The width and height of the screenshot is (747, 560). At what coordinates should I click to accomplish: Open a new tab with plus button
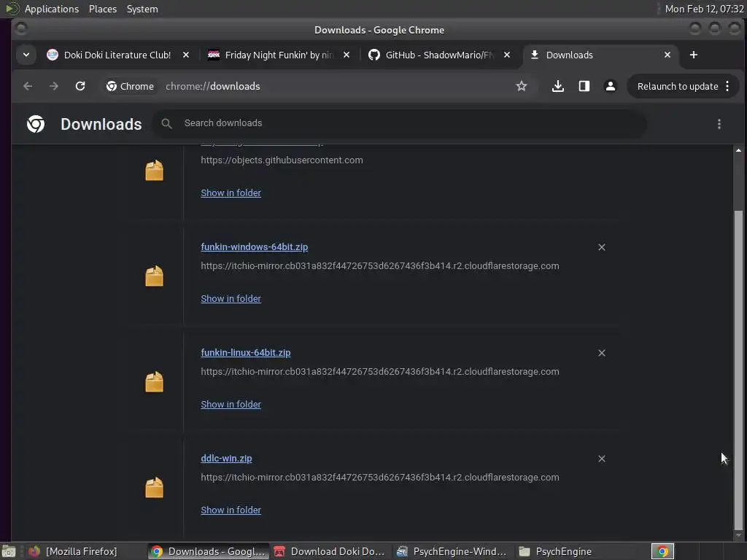point(694,55)
